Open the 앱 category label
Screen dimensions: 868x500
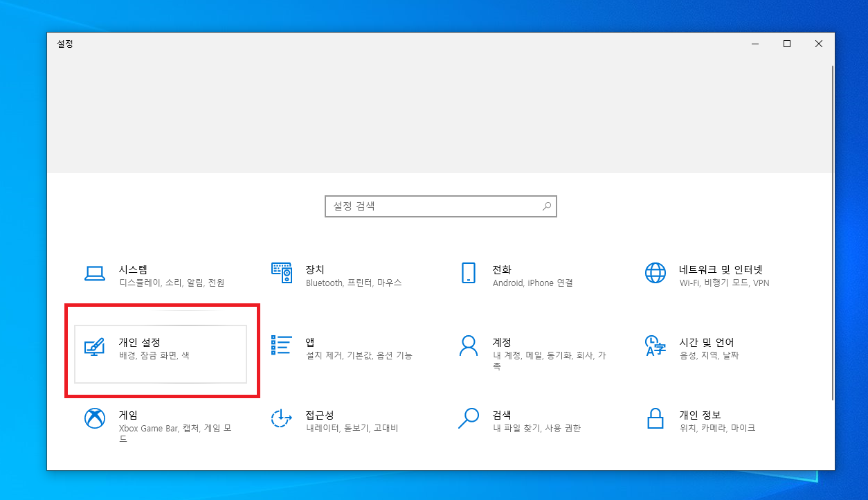click(x=310, y=342)
